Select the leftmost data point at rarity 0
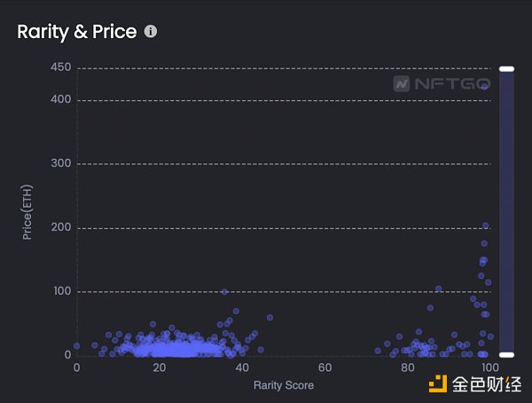This screenshot has height=403, width=532. point(76,346)
